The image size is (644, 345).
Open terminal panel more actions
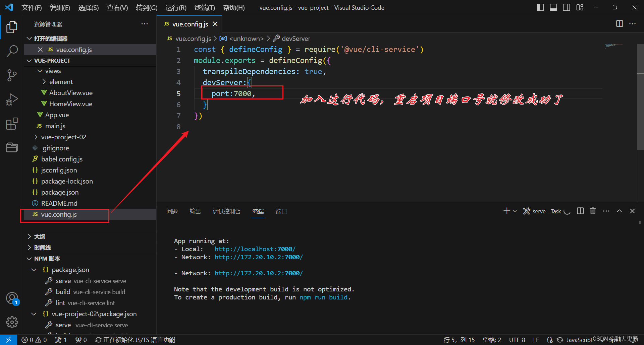click(x=606, y=211)
